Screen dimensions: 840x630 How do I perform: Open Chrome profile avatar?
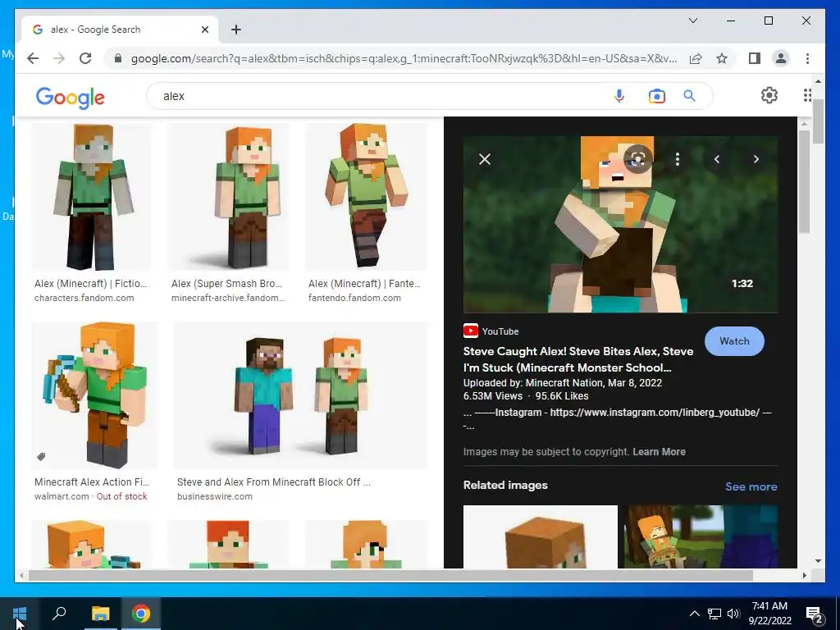point(781,58)
